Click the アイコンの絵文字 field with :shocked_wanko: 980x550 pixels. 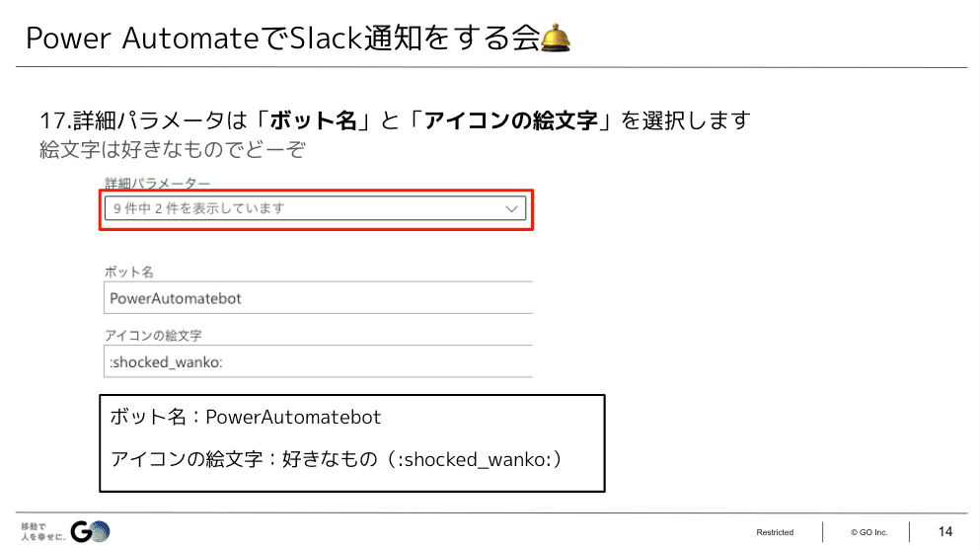pos(318,361)
